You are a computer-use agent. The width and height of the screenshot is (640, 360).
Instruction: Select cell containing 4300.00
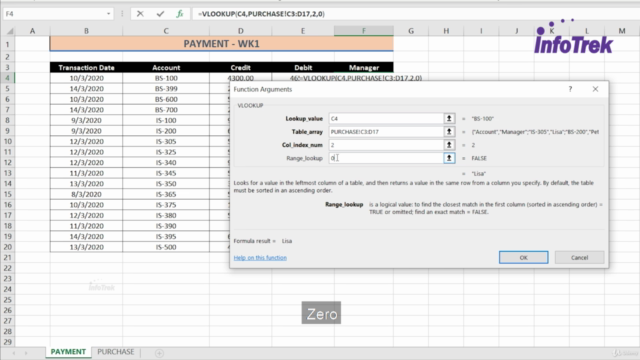pos(240,78)
